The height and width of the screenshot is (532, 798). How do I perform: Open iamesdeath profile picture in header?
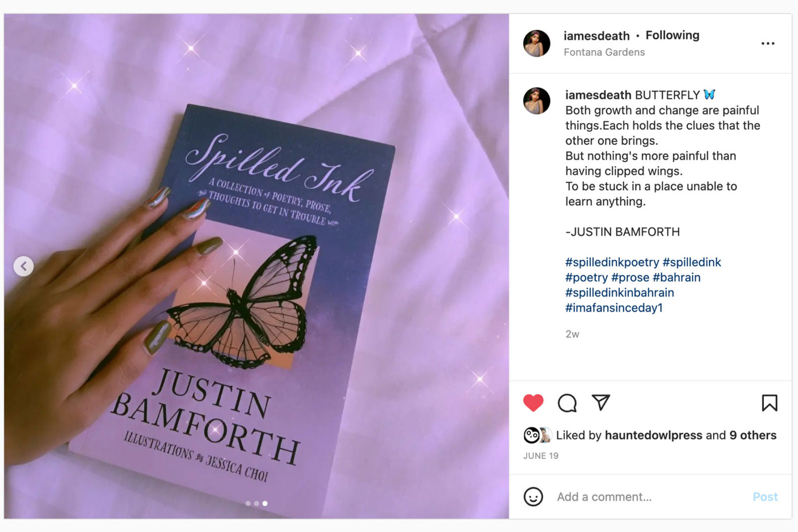tap(537, 43)
